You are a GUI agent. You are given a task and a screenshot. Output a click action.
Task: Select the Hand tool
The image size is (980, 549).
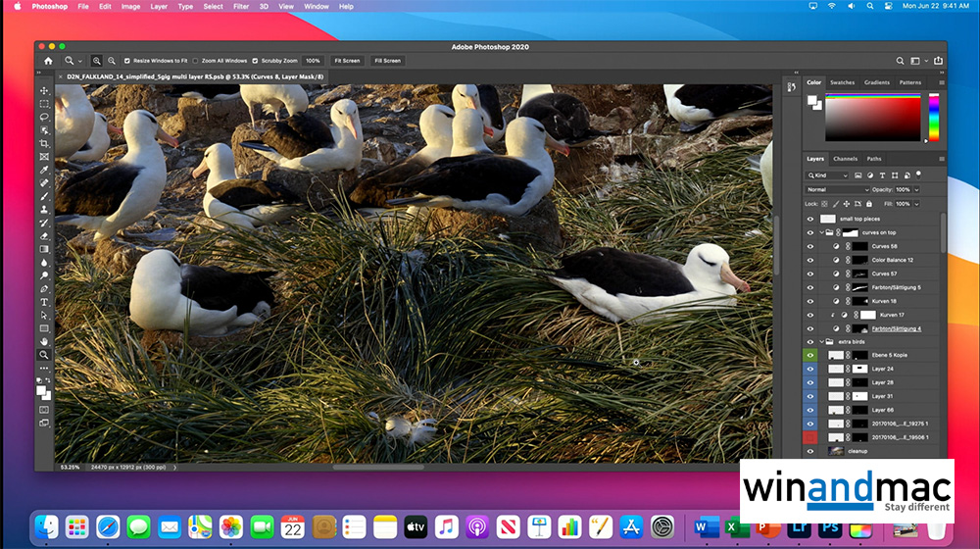(x=44, y=341)
